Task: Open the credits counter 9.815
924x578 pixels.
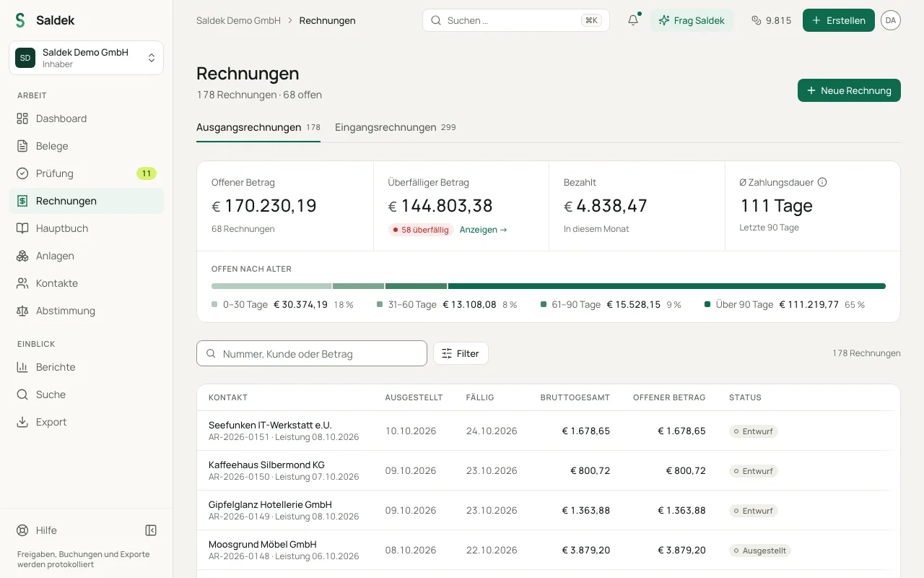Action: coord(771,20)
